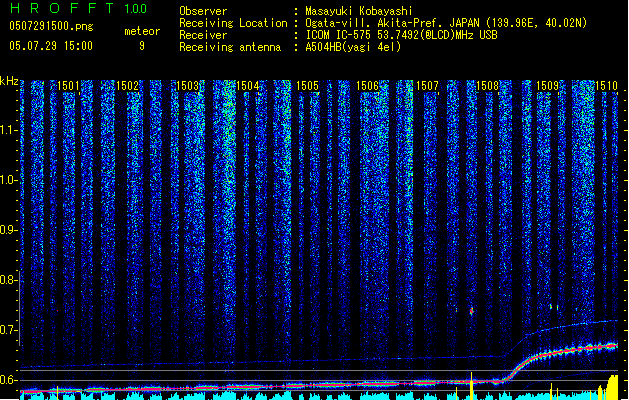Click the tall yellow level spike near 1508
Screen dimensions: 629x400
click(472, 386)
